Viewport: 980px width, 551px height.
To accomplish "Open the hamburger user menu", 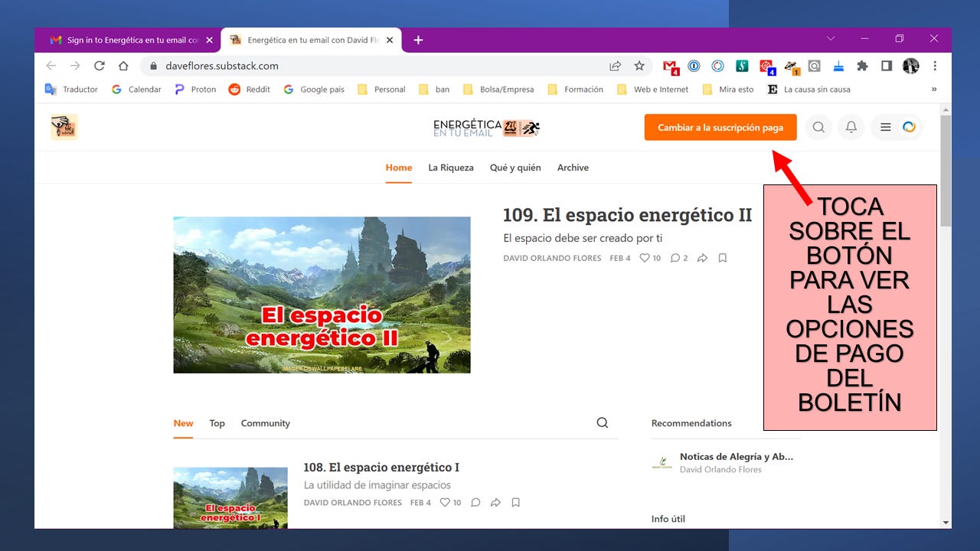I will pos(897,127).
